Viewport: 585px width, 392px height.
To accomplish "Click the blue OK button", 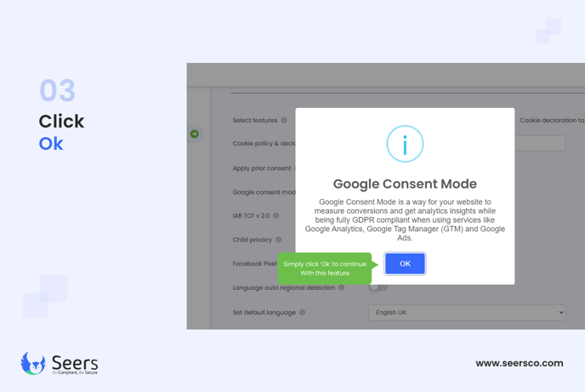I will (x=405, y=264).
